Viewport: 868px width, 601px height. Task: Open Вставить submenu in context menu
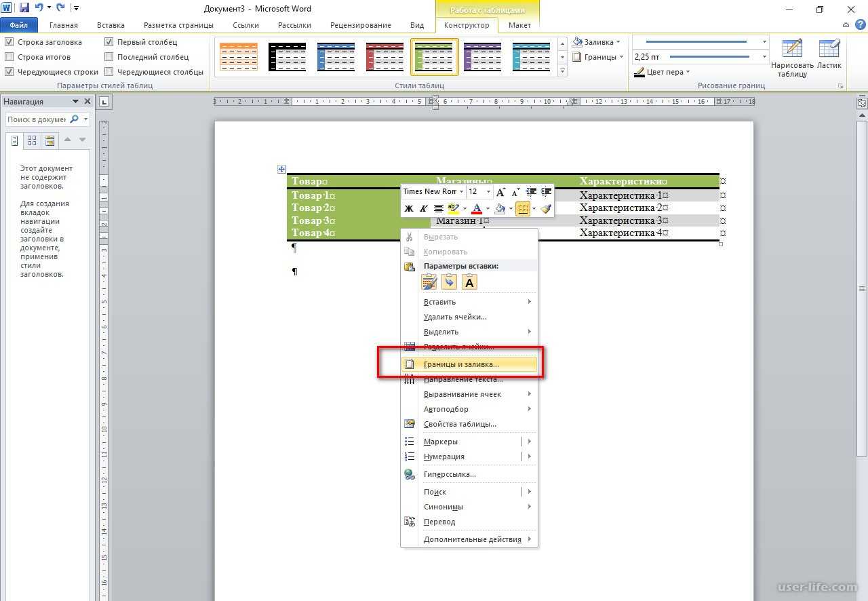[469, 302]
